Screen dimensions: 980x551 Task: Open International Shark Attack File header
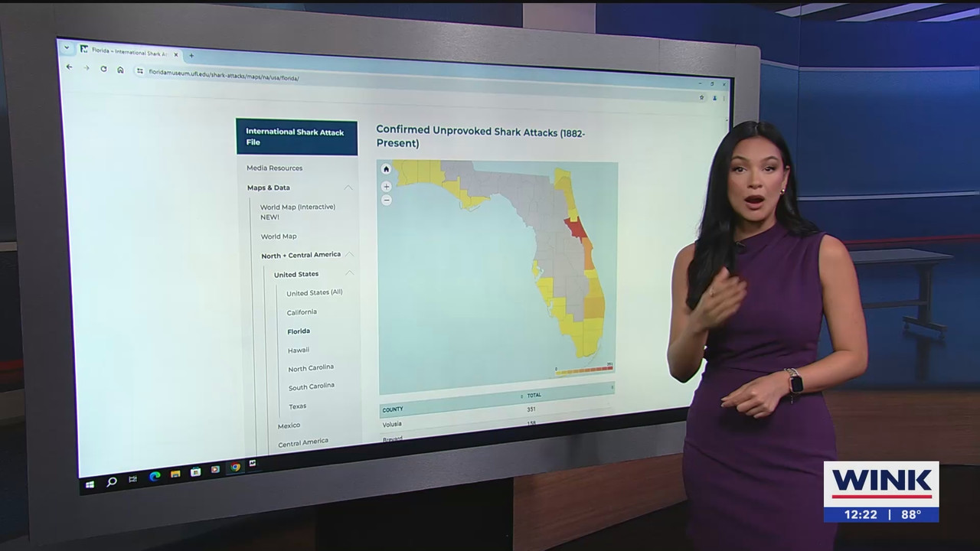tap(297, 137)
